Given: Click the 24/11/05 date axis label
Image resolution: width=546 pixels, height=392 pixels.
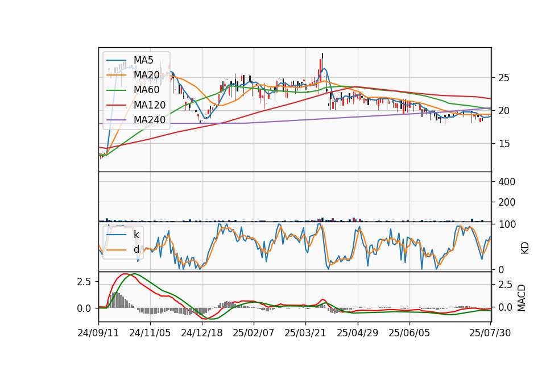Looking at the screenshot, I should (x=150, y=333).
